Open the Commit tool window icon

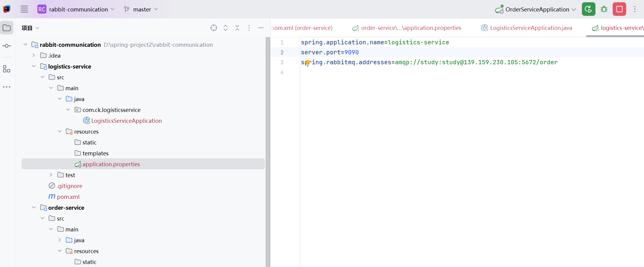pos(7,46)
